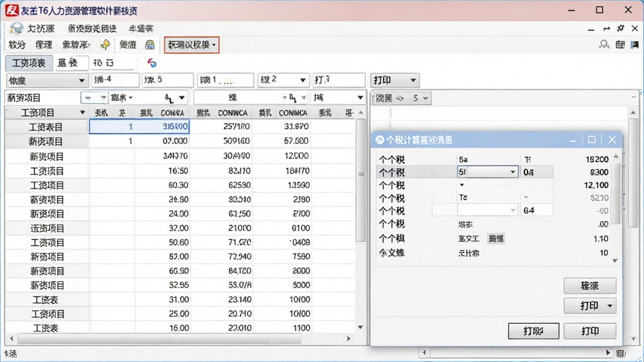Click the small gray button in the 1.10 row
This screenshot has width=644, height=362.
pos(496,238)
